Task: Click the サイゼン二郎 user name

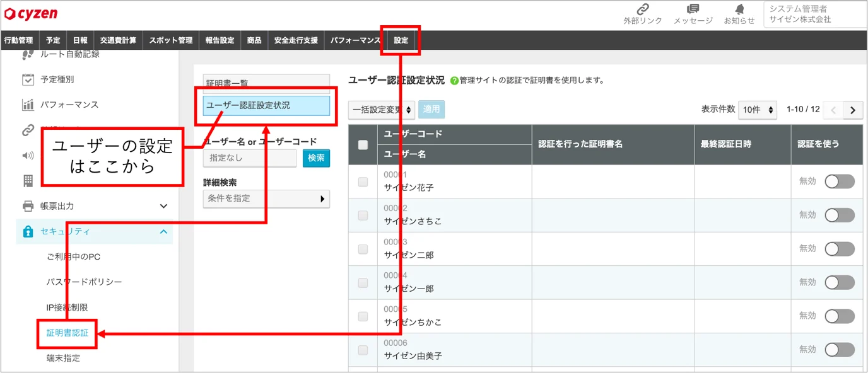Action: 409,255
